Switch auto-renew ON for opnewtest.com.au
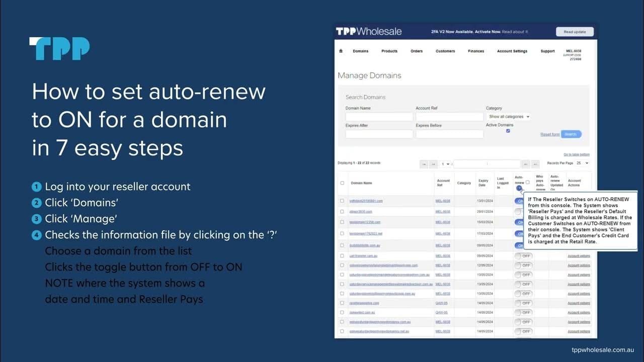644x362 pixels. pyautogui.click(x=523, y=313)
